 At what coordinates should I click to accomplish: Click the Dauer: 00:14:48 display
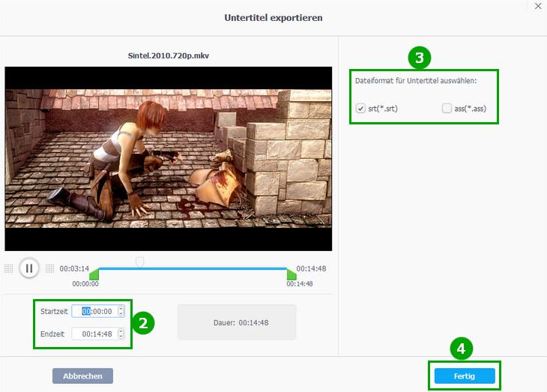tap(237, 322)
